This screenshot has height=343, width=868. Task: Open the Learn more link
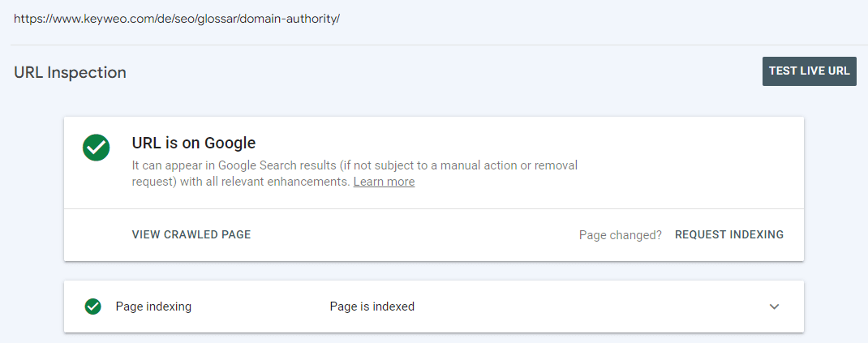385,182
